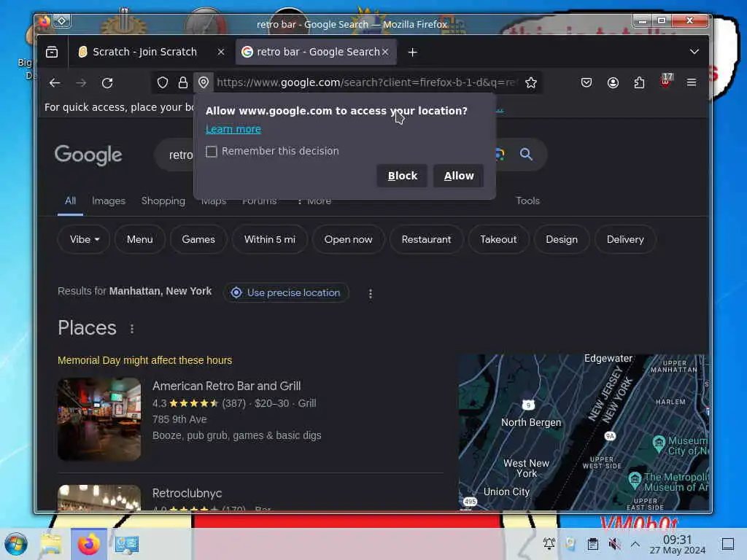This screenshot has width=747, height=560.
Task: Bookmark this page with the star icon
Action: [531, 83]
